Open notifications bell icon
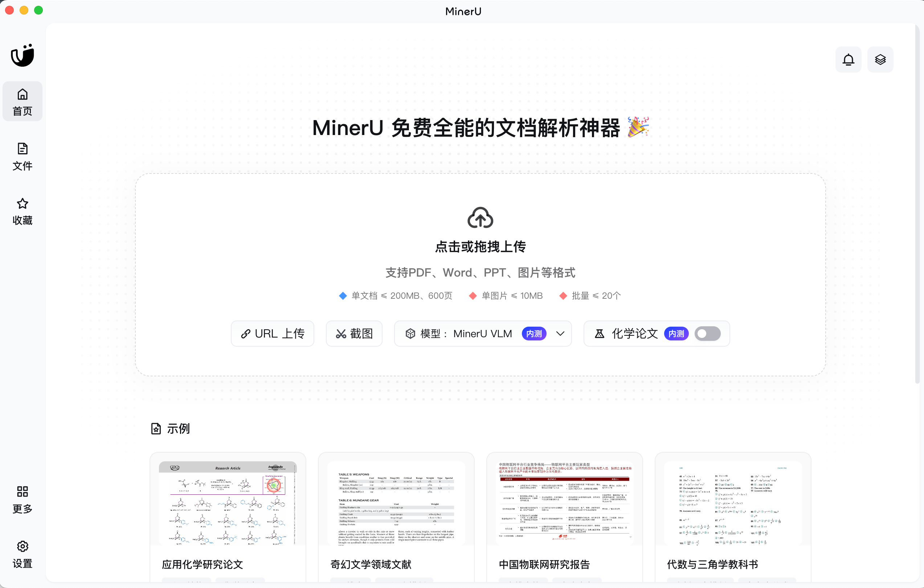The height and width of the screenshot is (588, 924). pyautogui.click(x=848, y=60)
